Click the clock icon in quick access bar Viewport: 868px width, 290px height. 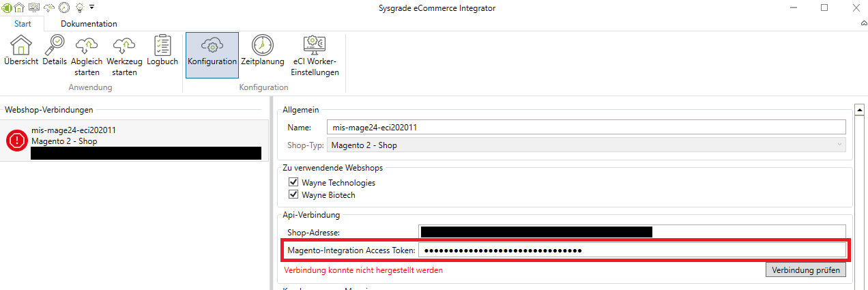point(64,8)
